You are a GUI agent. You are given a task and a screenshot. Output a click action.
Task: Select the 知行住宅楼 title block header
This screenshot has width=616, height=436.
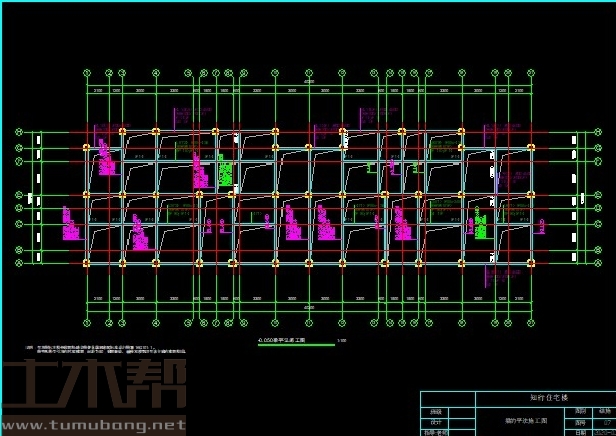click(x=548, y=397)
